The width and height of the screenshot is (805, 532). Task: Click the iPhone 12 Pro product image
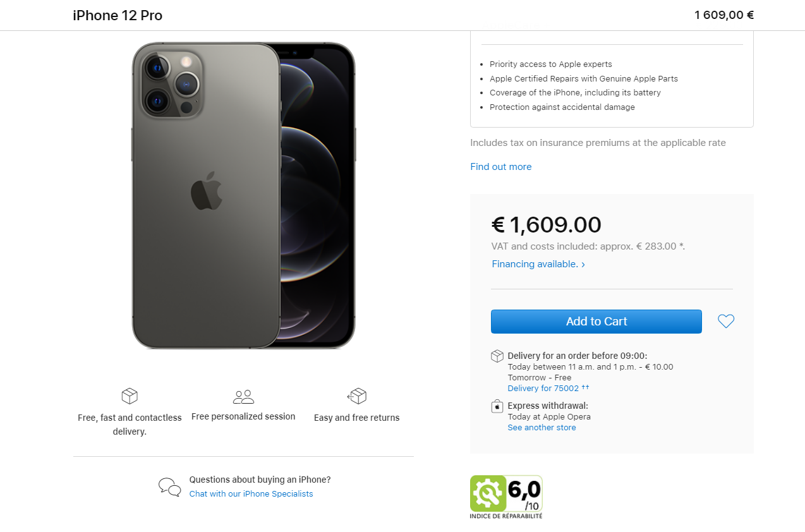coord(243,196)
